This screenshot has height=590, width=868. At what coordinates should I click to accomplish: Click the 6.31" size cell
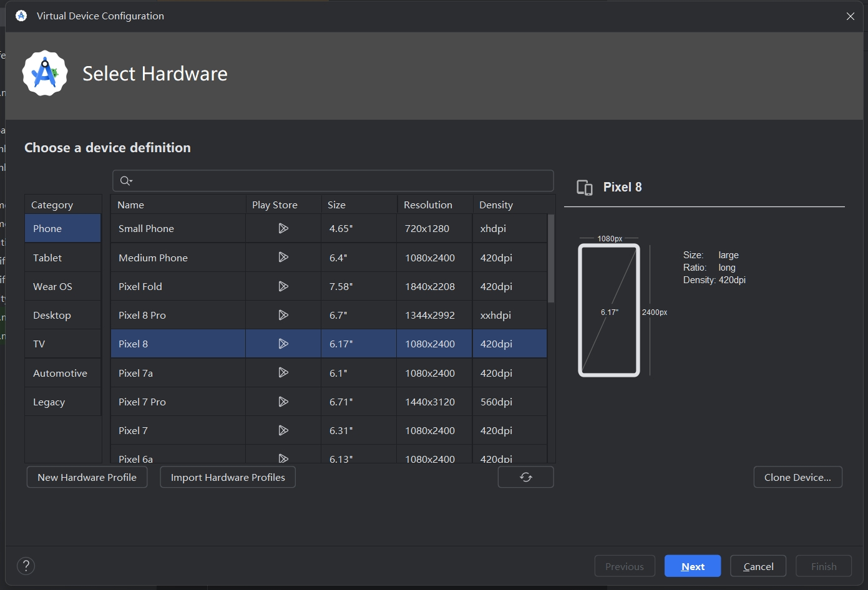359,430
